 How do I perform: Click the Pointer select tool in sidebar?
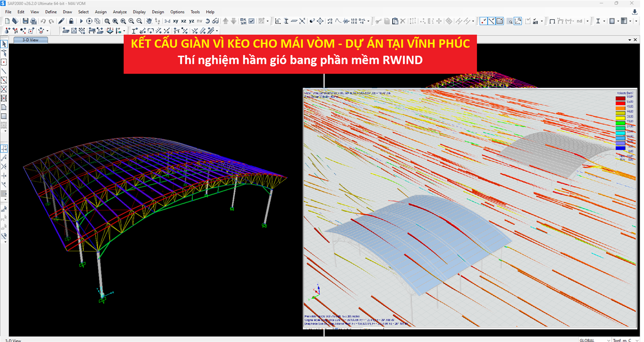coord(4,44)
